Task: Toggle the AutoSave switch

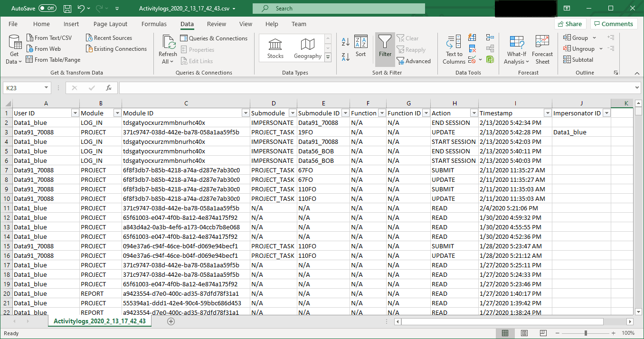Action: coord(47,9)
